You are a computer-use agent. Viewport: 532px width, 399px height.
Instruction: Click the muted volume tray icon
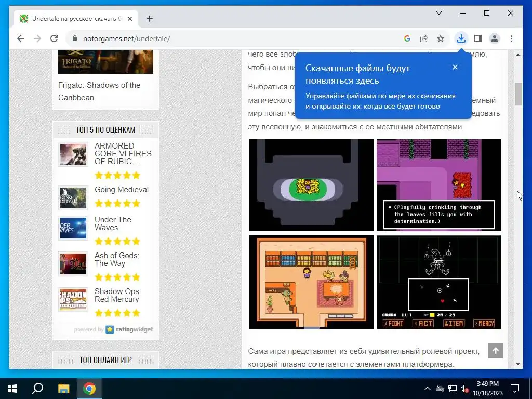[x=464, y=389]
